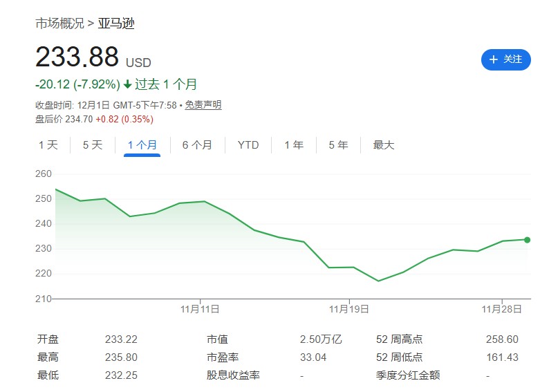Click the 11月28日 axis date label

point(501,308)
